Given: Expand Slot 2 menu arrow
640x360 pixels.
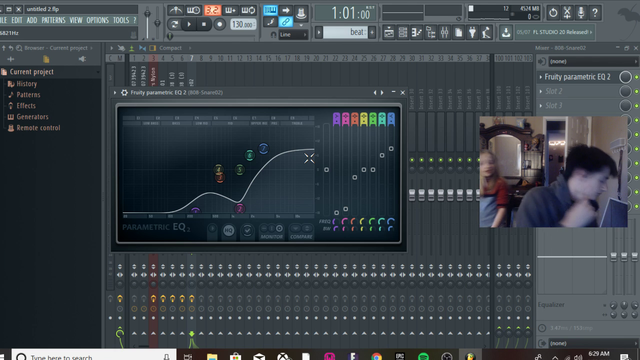Looking at the screenshot, I should point(541,91).
